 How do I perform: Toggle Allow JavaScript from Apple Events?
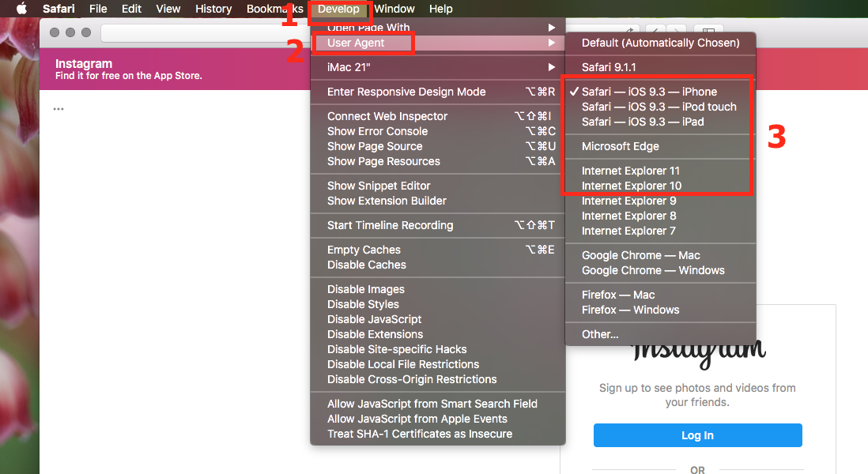click(438, 419)
